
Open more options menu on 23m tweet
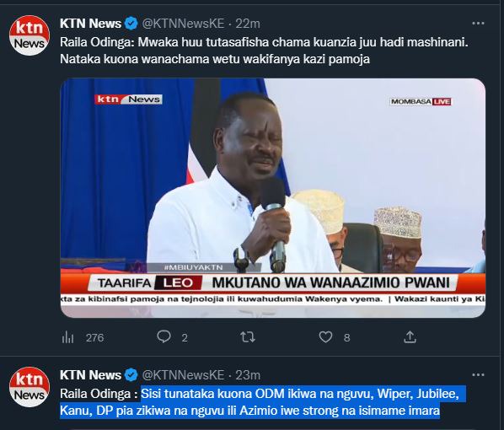pos(478,374)
